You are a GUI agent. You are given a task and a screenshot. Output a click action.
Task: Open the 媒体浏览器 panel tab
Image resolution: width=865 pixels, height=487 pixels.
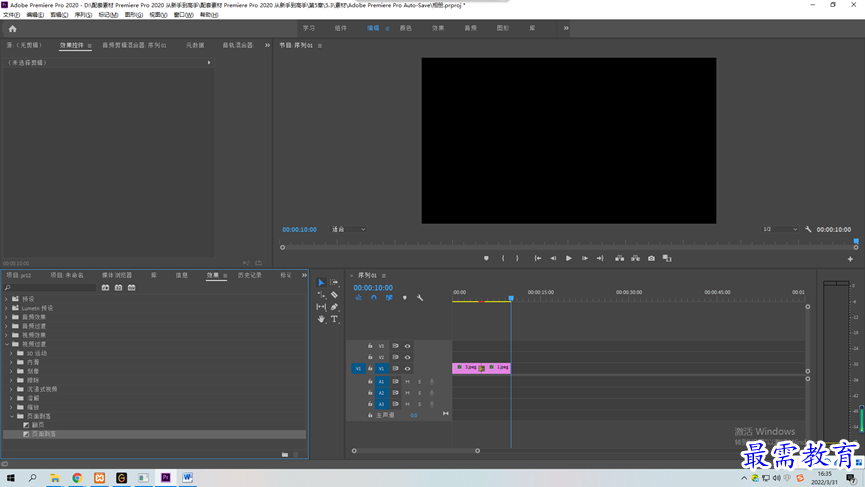point(116,275)
